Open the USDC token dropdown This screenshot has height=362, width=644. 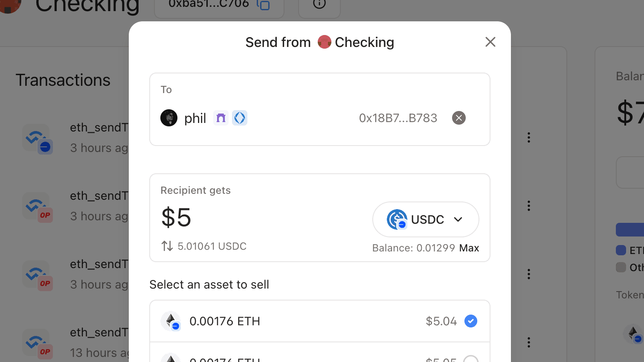pos(459,219)
